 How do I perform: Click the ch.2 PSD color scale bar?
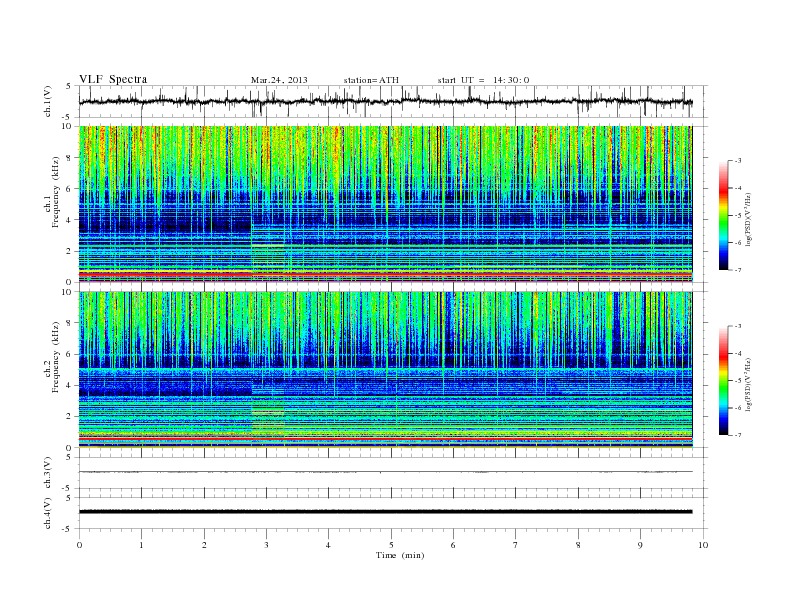tap(724, 380)
